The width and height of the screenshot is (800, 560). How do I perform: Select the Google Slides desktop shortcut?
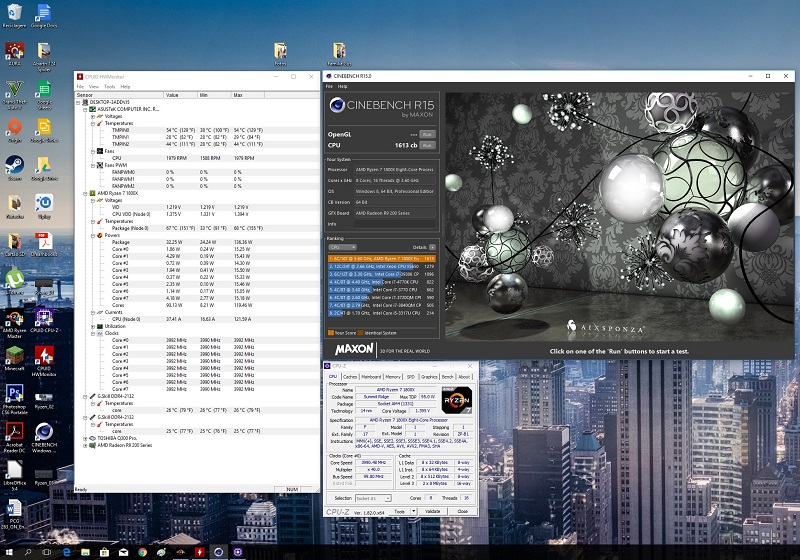pyautogui.click(x=44, y=131)
